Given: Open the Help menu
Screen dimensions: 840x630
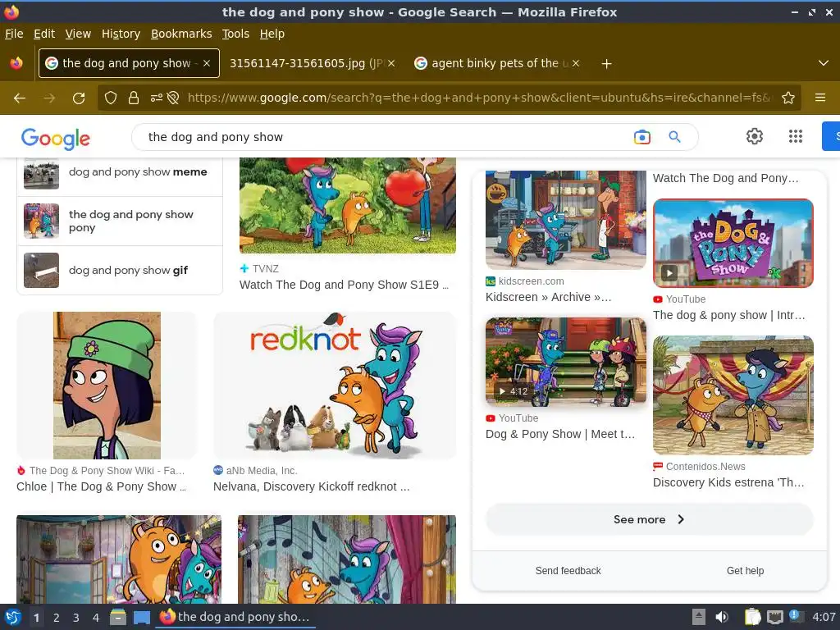Looking at the screenshot, I should tap(272, 34).
